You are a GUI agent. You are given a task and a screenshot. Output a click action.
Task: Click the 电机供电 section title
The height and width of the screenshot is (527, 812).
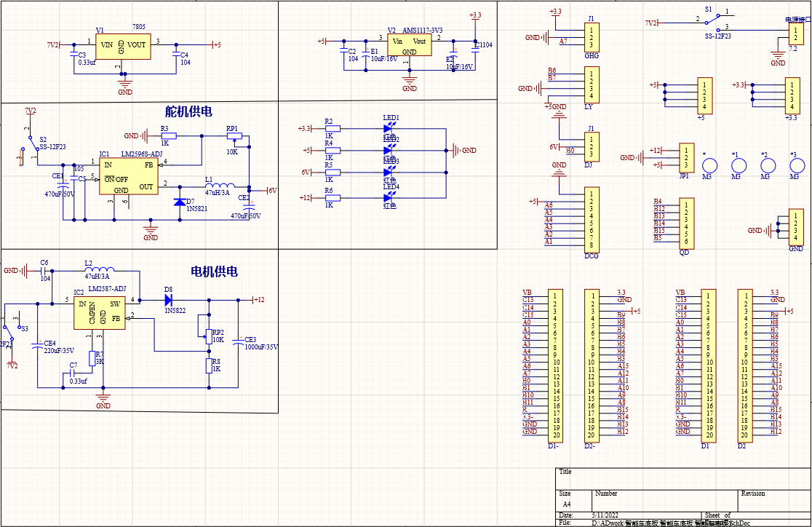[215, 271]
